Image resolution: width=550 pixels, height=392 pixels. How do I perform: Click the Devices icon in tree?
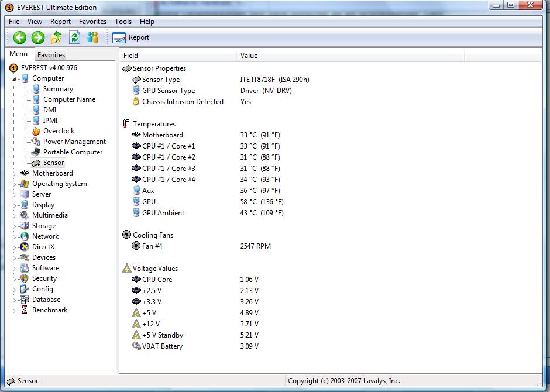coord(24,257)
